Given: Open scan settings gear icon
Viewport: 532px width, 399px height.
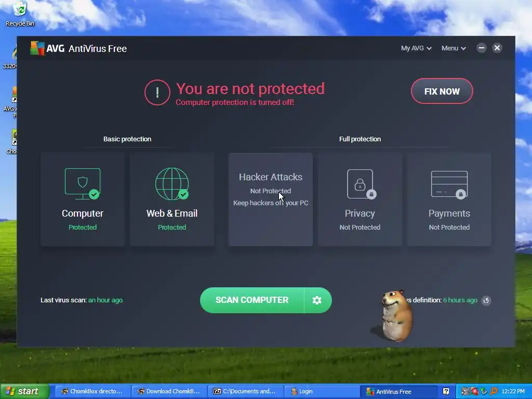Looking at the screenshot, I should coord(317,300).
